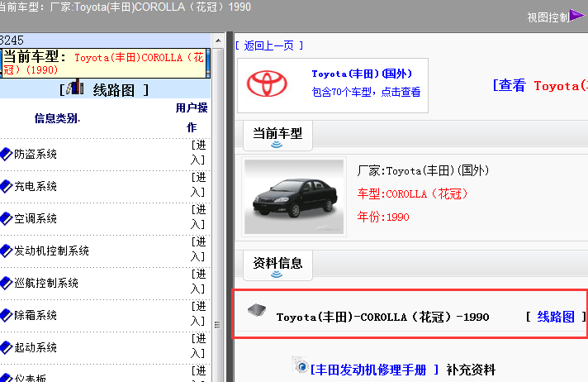Click the red current model text in left panel
The image size is (588, 382).
coord(104,63)
